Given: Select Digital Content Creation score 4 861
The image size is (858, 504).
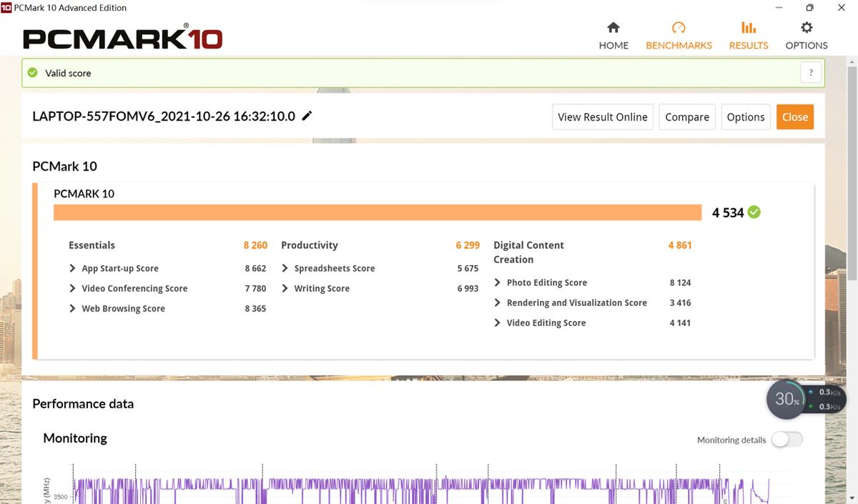Looking at the screenshot, I should click(680, 245).
